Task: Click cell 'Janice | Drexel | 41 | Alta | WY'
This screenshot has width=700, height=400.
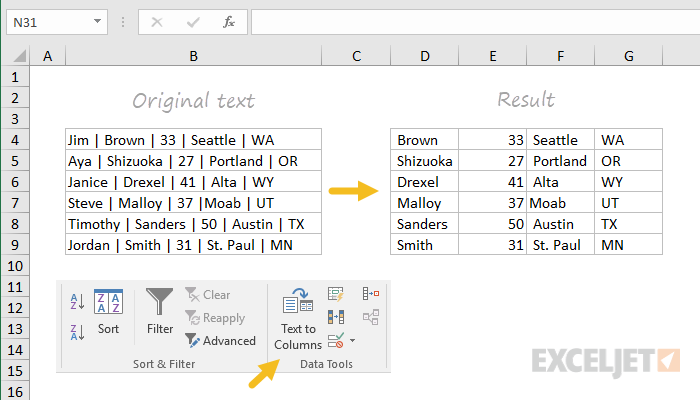Action: click(193, 182)
